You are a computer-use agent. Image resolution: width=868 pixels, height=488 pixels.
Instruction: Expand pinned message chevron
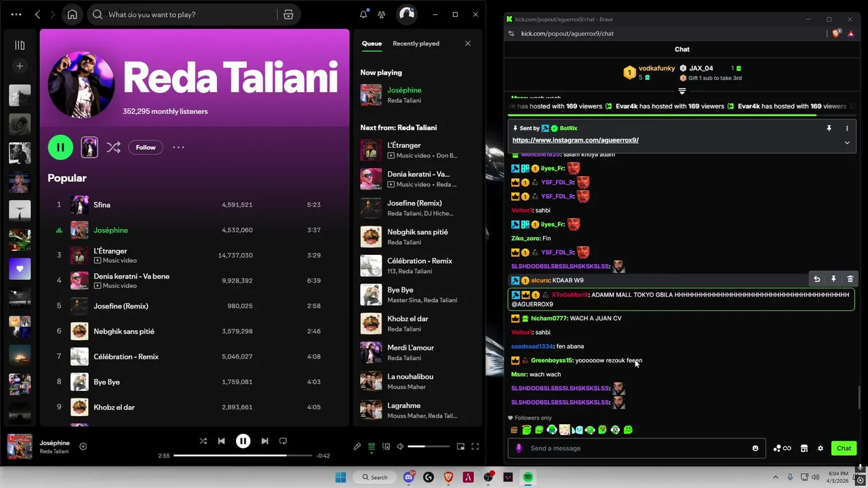847,142
